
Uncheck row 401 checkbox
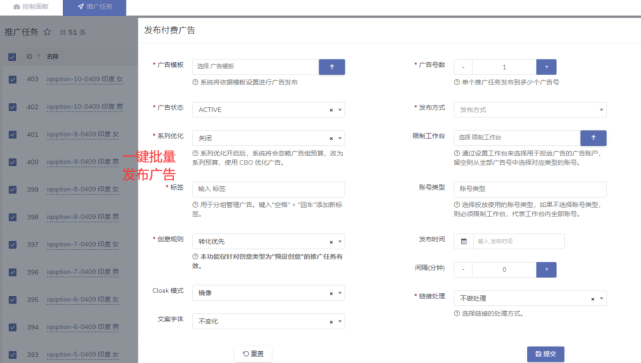click(13, 134)
